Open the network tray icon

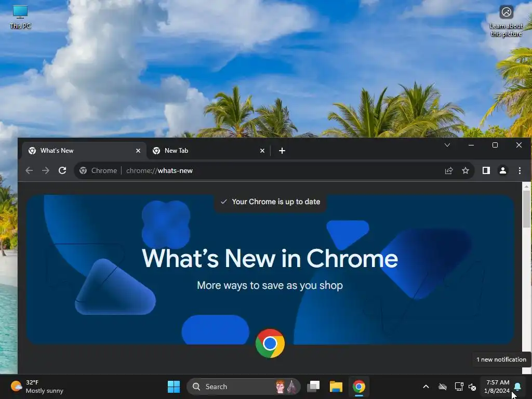point(459,387)
